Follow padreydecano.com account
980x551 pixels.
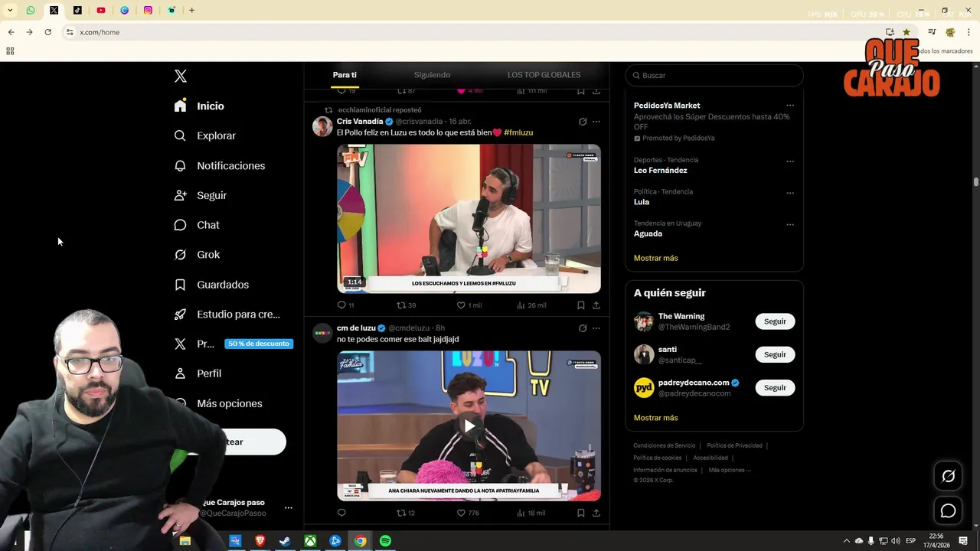775,387
